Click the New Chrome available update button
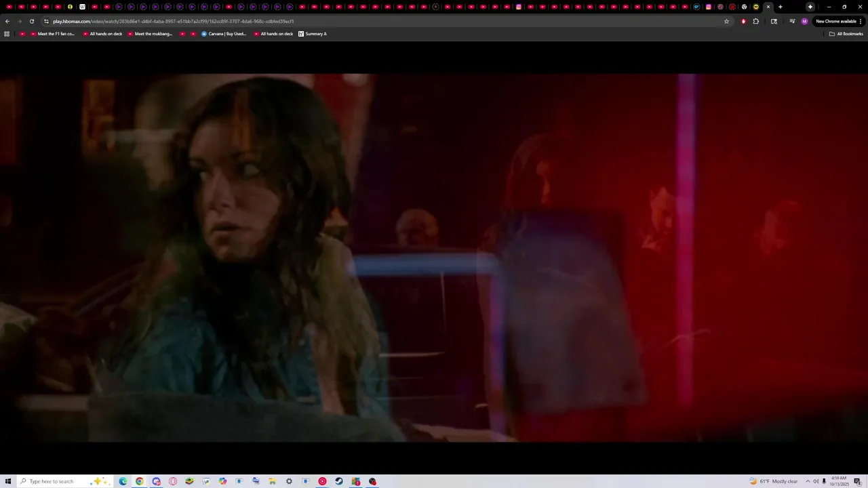Image resolution: width=868 pixels, height=488 pixels. point(836,21)
